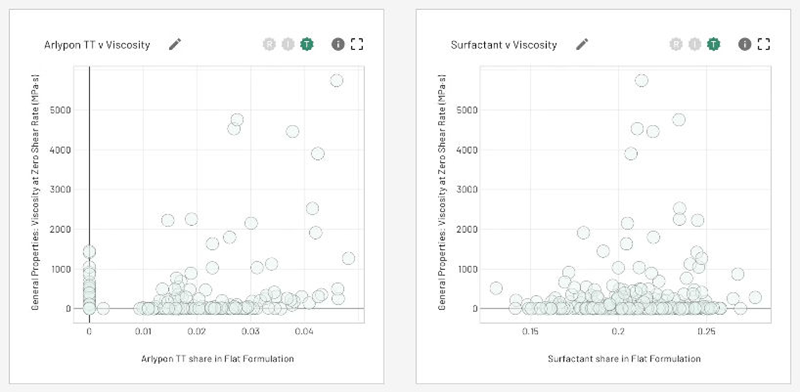
Task: Toggle R badge on Surfactant chart
Action: [676, 44]
